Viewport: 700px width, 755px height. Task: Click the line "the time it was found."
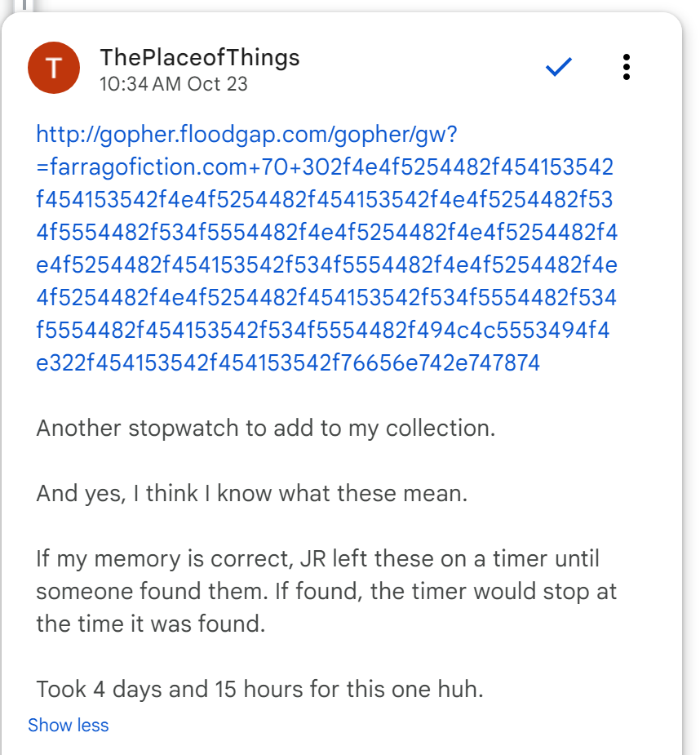coord(151,624)
